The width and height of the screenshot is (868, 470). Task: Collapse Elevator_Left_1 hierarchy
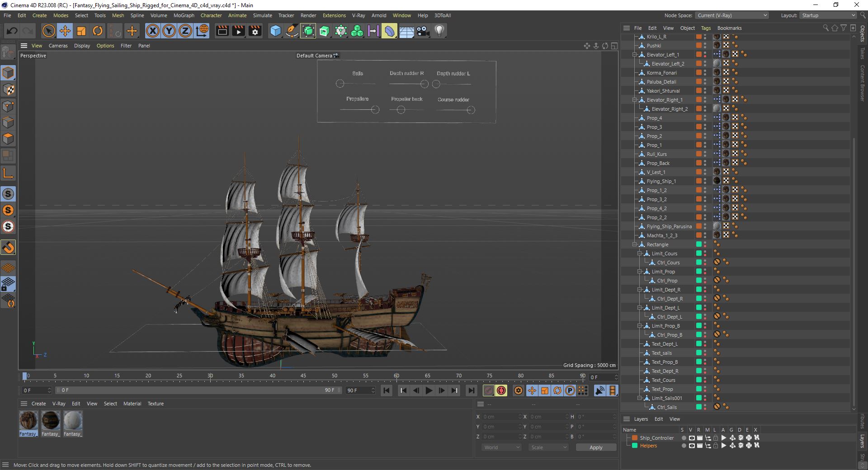634,55
